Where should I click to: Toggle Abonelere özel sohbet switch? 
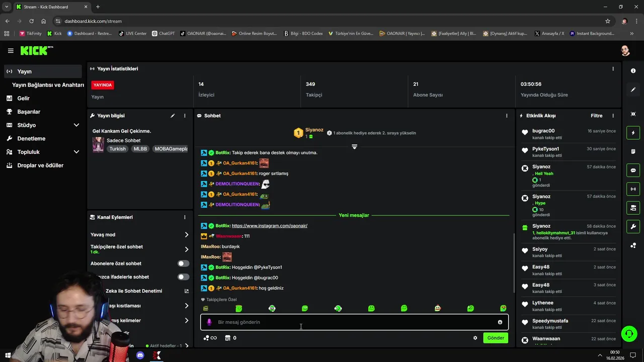pos(183,263)
